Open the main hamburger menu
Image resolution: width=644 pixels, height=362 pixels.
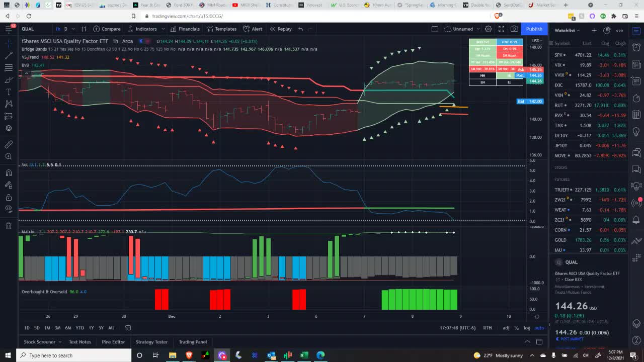tap(9, 29)
